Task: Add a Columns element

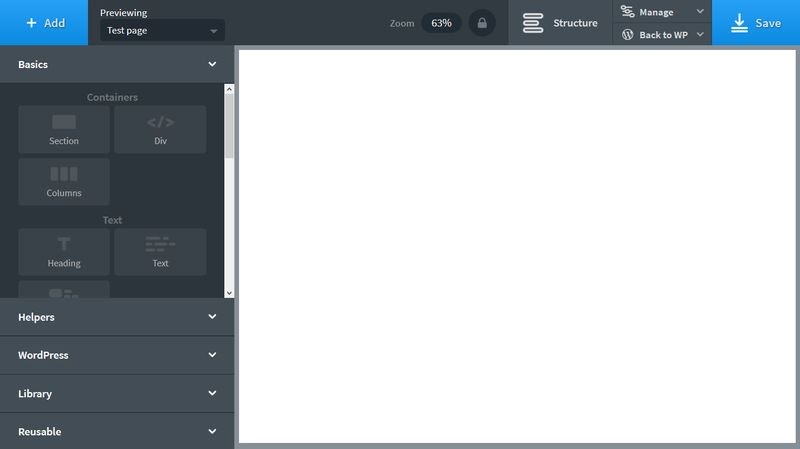Action: [x=64, y=182]
